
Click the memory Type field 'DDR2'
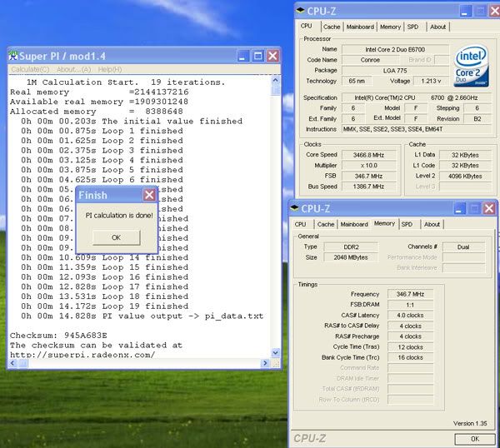point(351,247)
